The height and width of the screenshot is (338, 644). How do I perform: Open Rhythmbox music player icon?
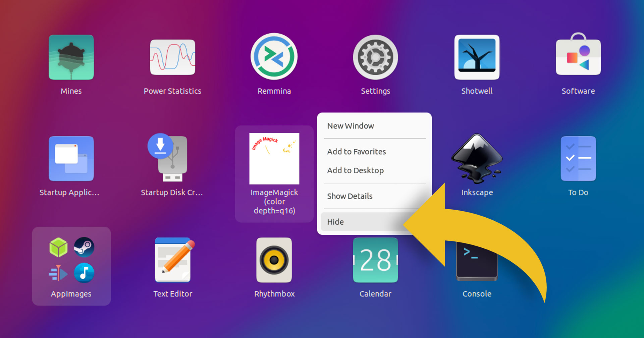pyautogui.click(x=274, y=260)
